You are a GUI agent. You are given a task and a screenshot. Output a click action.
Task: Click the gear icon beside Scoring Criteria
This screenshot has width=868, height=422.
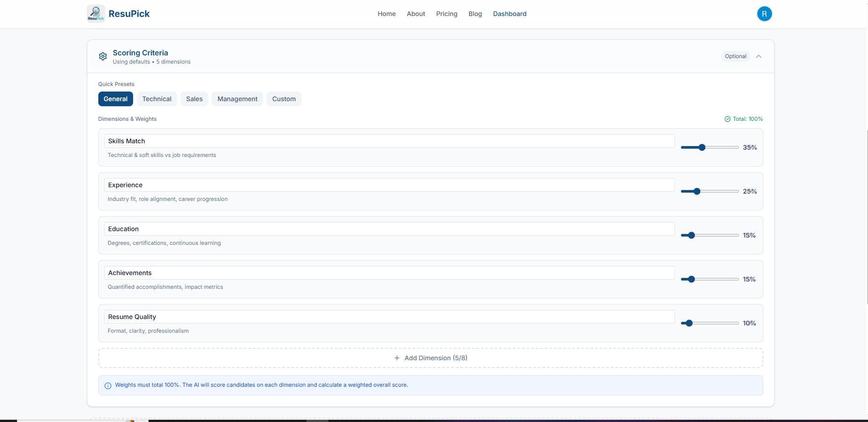click(102, 56)
